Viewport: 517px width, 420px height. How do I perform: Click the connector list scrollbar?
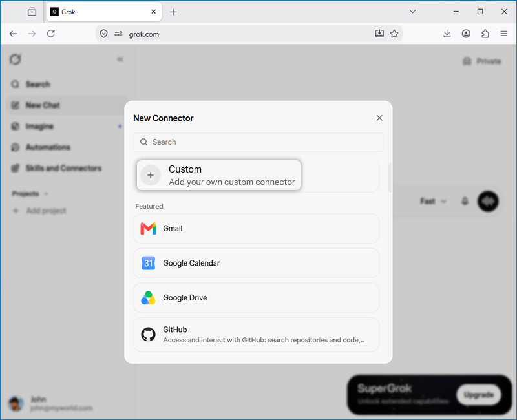pos(390,177)
